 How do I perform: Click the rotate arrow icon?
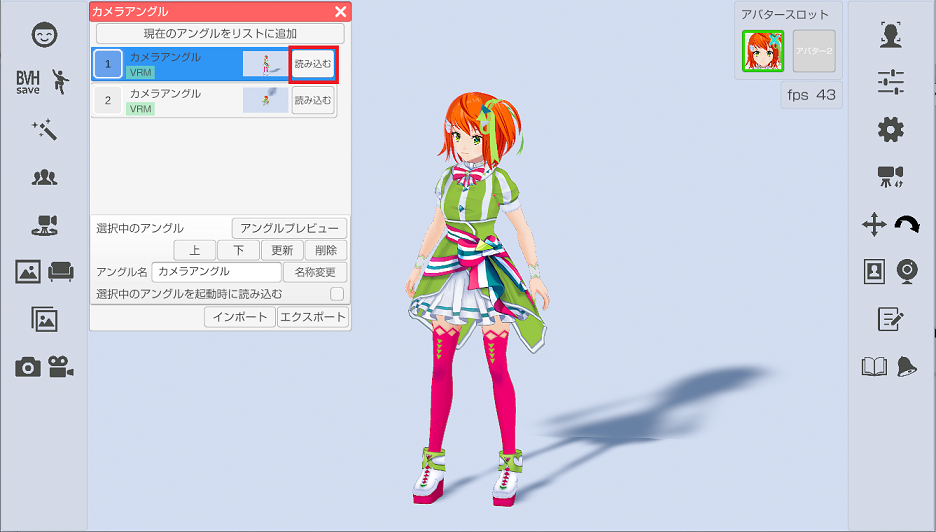907,225
